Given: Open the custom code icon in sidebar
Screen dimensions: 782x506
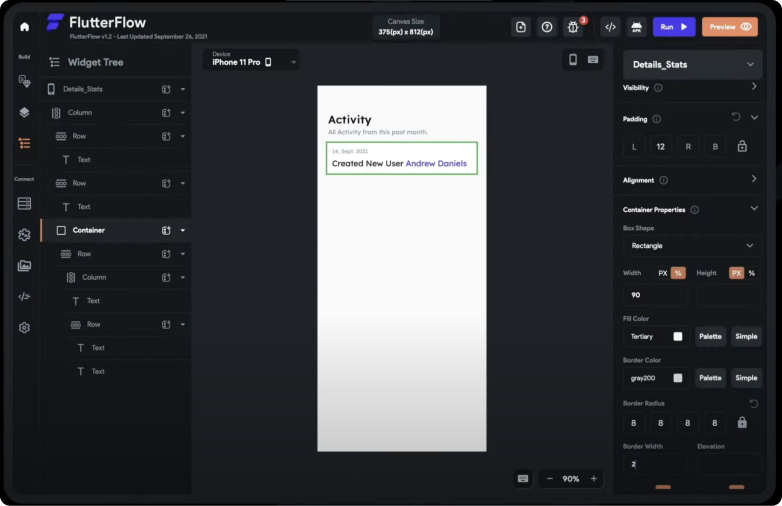Looking at the screenshot, I should [x=24, y=297].
